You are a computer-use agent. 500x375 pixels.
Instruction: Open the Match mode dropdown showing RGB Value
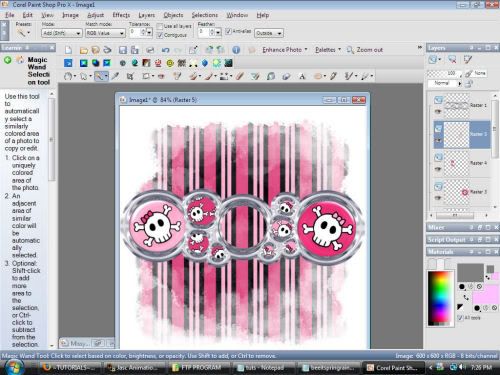coord(105,33)
